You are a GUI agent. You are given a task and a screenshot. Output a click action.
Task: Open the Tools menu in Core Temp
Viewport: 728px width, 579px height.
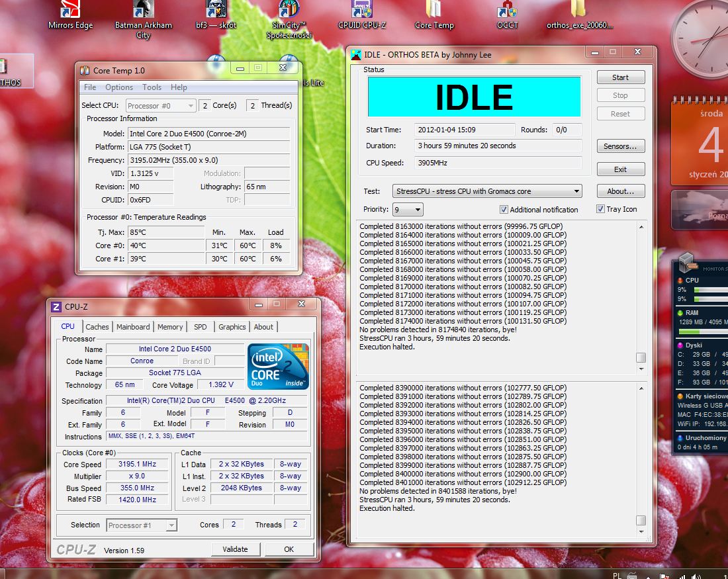152,87
